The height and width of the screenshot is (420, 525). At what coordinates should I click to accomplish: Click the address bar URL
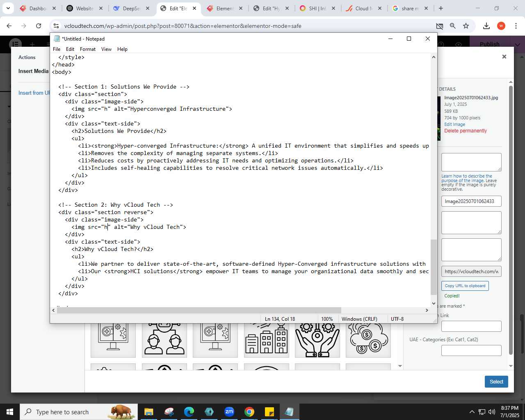click(183, 26)
